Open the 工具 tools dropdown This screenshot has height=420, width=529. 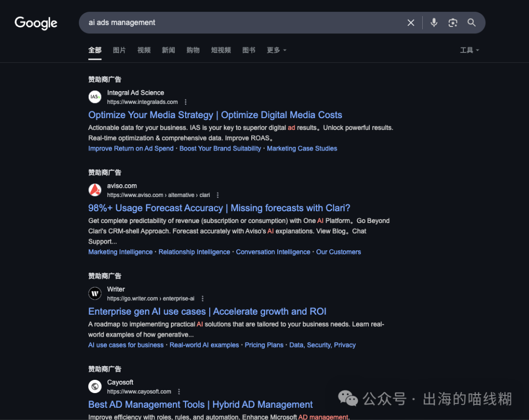pos(469,50)
